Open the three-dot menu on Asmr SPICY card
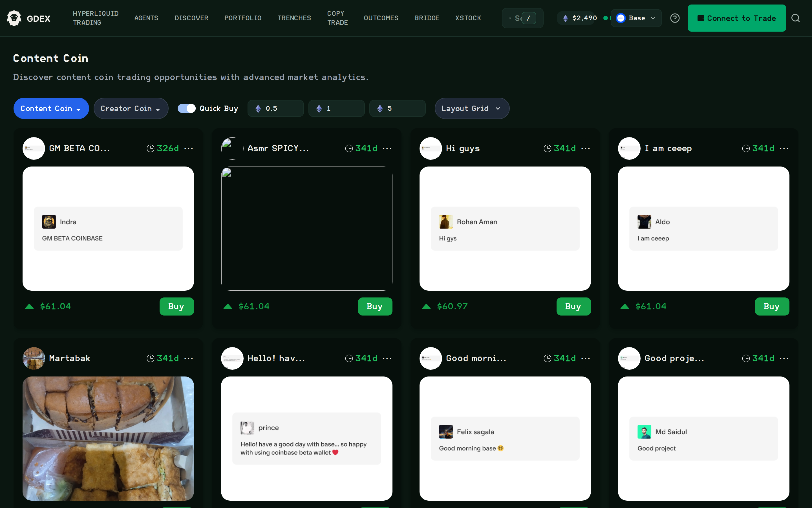This screenshot has height=508, width=812. coord(387,148)
